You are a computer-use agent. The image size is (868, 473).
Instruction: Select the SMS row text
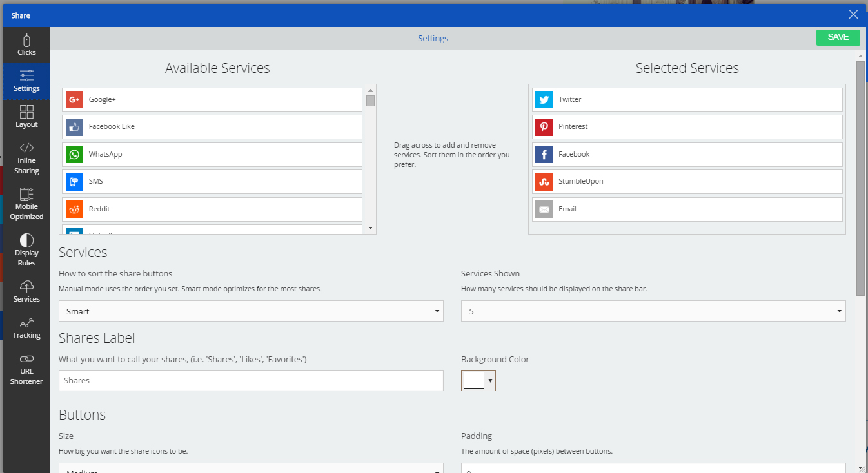(96, 181)
